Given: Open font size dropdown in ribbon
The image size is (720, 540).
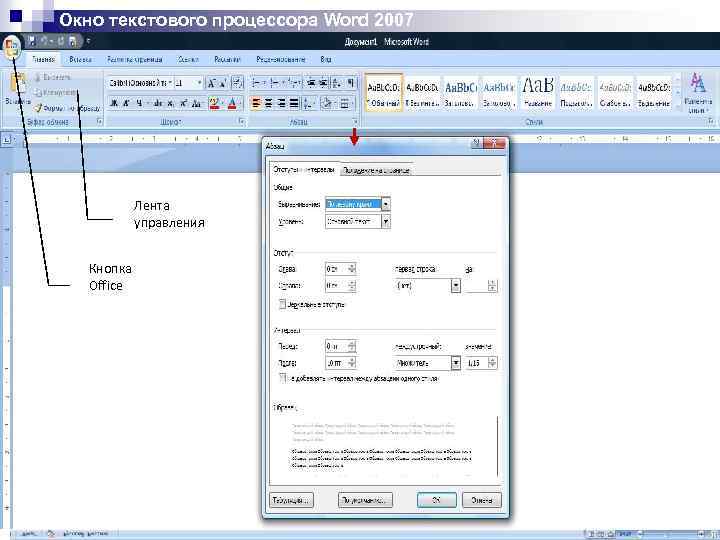Looking at the screenshot, I should (x=199, y=83).
